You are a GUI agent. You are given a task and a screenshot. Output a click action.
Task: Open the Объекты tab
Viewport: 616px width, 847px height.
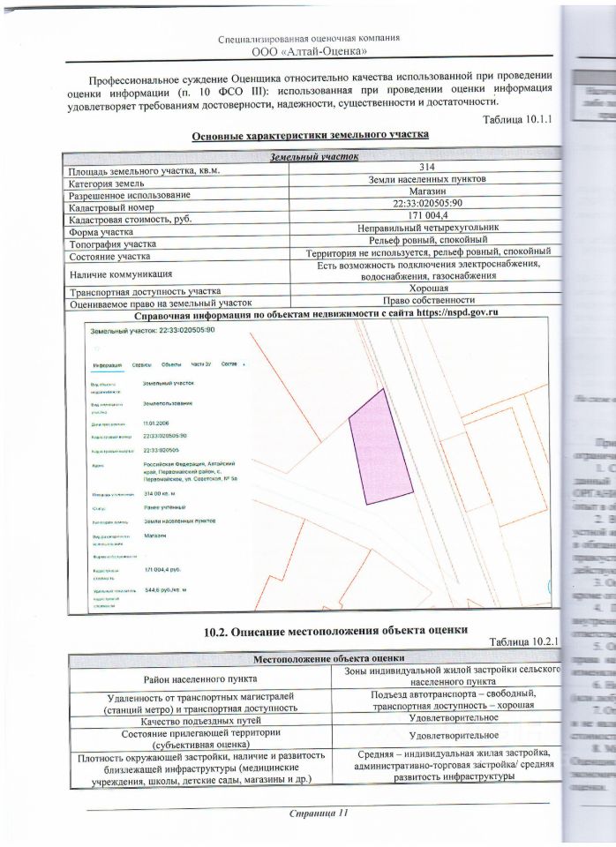click(171, 365)
